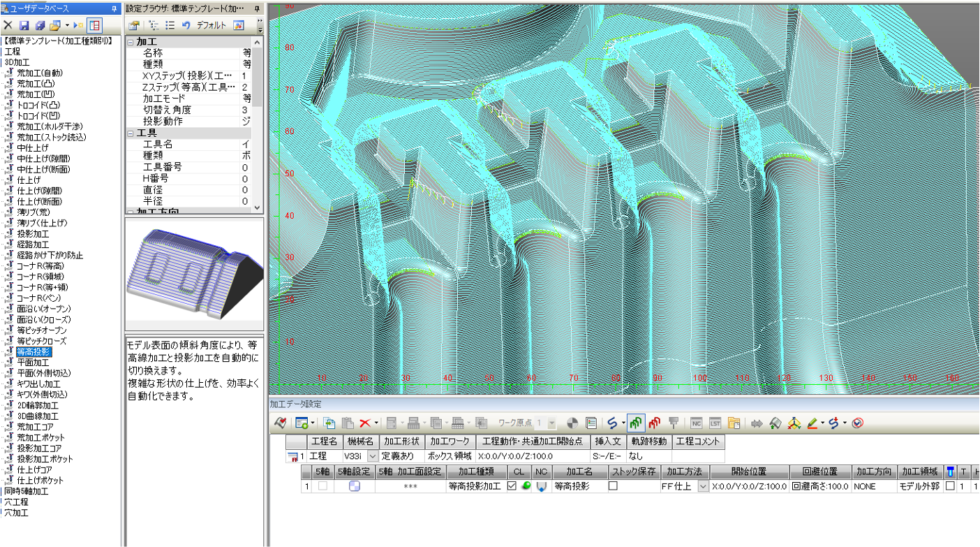This screenshot has height=547, width=980.
Task: Click the red checkmark circle icon
Action: click(x=859, y=423)
